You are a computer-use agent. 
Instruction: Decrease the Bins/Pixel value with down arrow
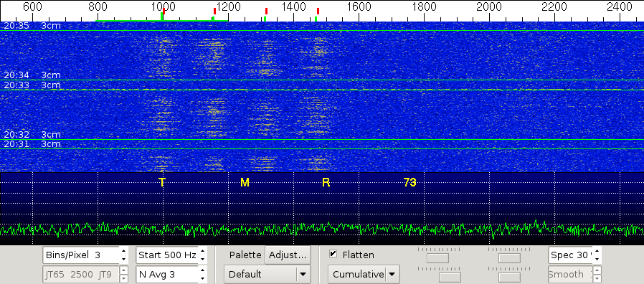[x=123, y=260]
